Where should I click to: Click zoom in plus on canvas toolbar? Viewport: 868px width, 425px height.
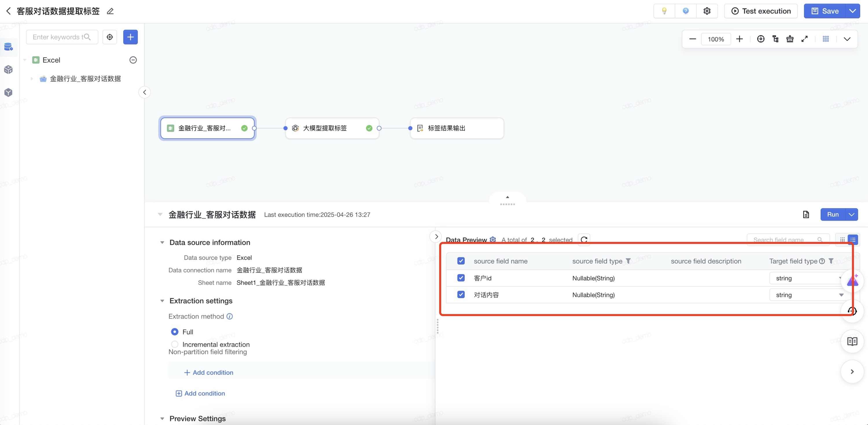coord(739,39)
